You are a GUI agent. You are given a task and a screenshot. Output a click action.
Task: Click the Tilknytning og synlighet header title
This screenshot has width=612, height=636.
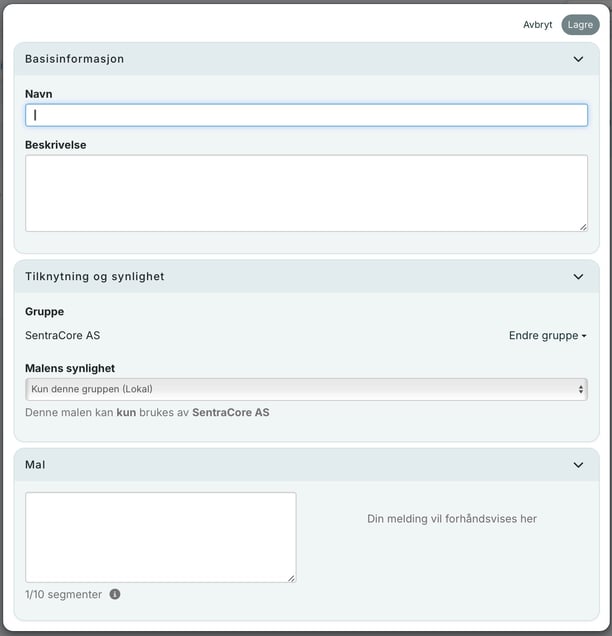point(95,277)
